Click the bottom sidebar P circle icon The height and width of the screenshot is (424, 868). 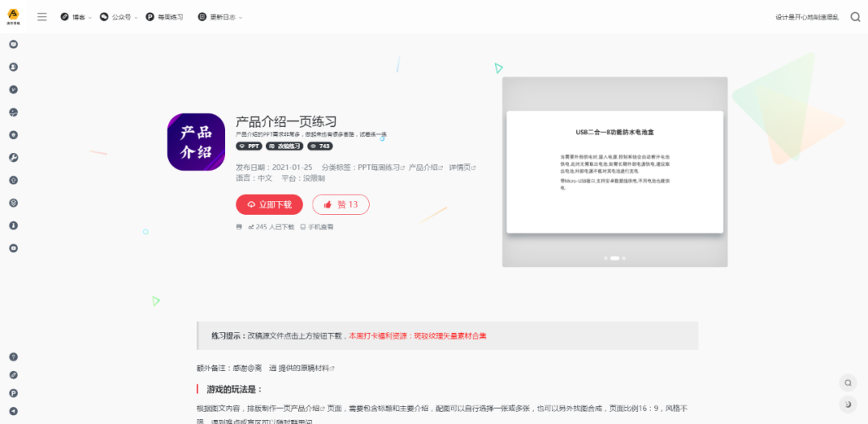coord(14,393)
